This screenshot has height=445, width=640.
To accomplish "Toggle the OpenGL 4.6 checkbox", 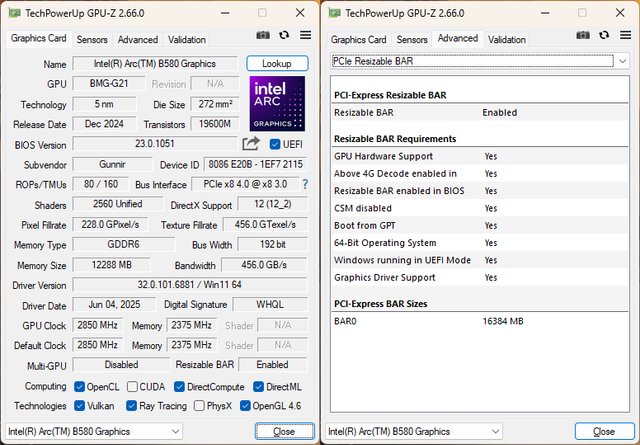I will click(245, 406).
